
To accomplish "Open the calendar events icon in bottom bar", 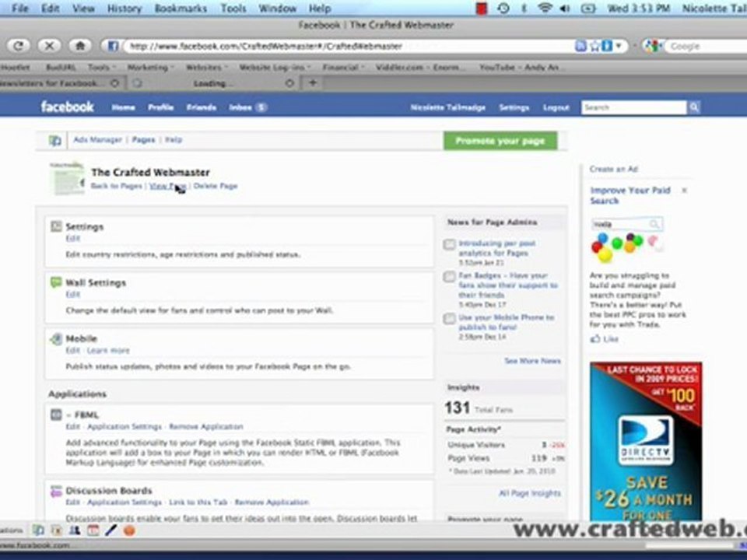I will [93, 530].
